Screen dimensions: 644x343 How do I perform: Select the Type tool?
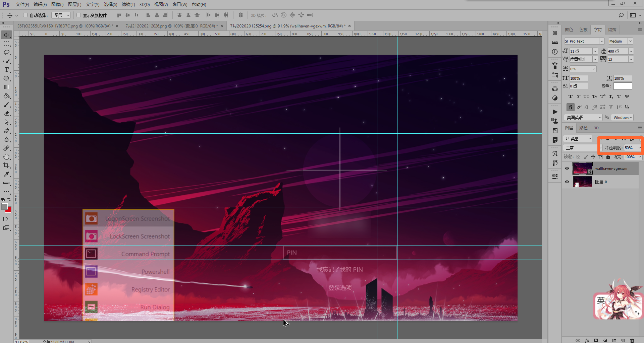coord(6,70)
